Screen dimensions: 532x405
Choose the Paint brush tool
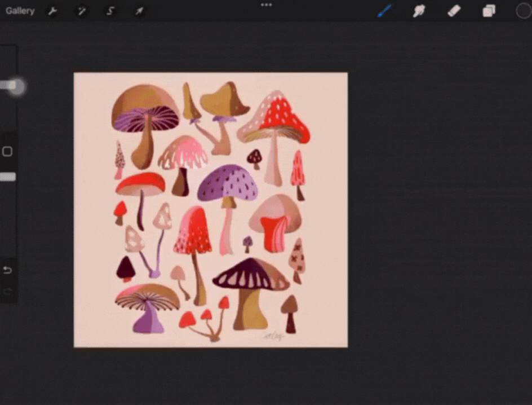pos(384,11)
